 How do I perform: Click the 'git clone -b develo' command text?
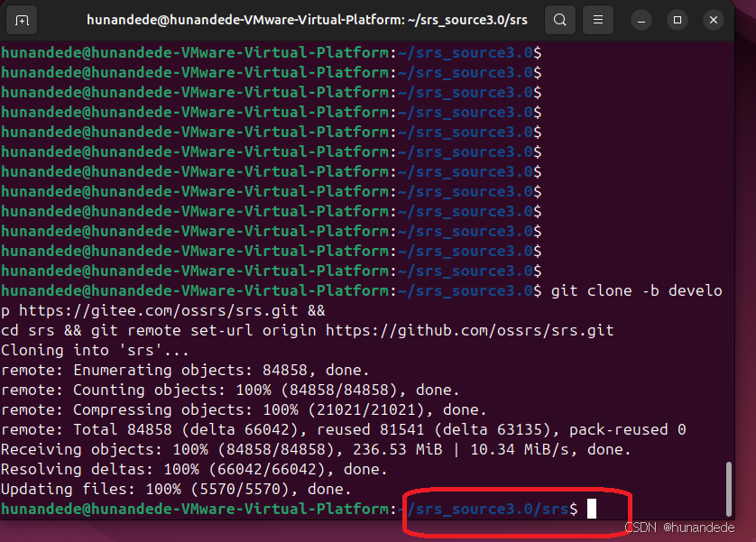(x=636, y=290)
